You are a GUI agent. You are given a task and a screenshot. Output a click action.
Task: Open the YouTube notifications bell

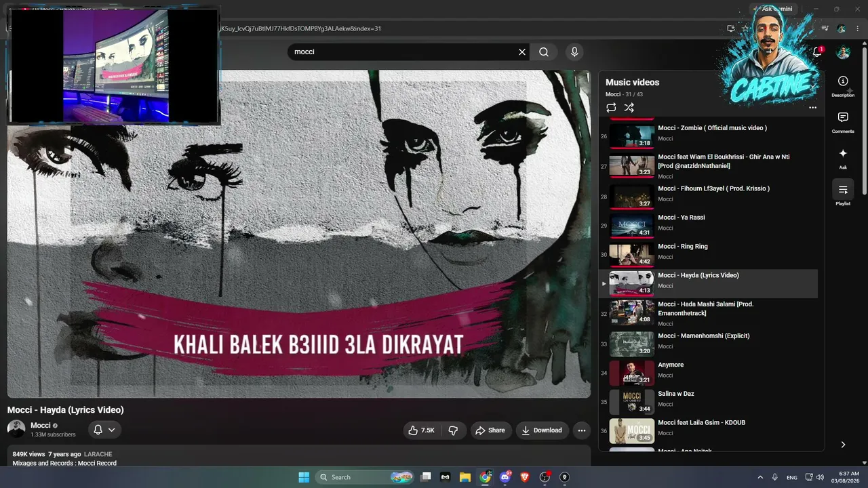[x=817, y=52]
